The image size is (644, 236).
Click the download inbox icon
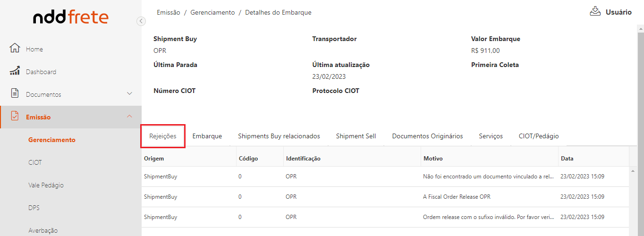click(x=595, y=11)
